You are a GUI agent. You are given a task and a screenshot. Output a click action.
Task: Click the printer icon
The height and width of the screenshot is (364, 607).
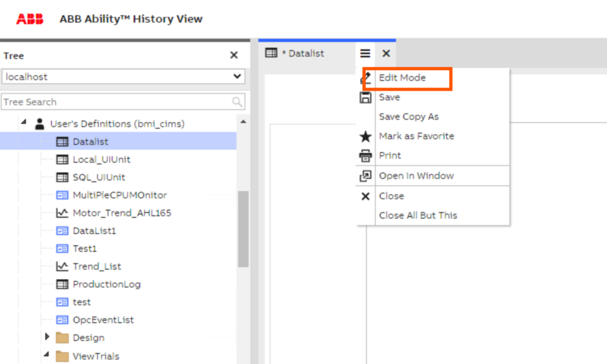(365, 155)
